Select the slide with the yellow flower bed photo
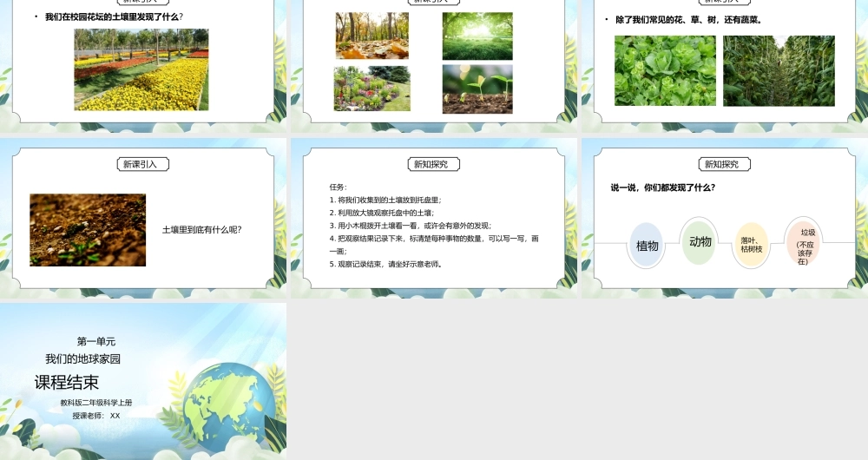 (x=143, y=66)
